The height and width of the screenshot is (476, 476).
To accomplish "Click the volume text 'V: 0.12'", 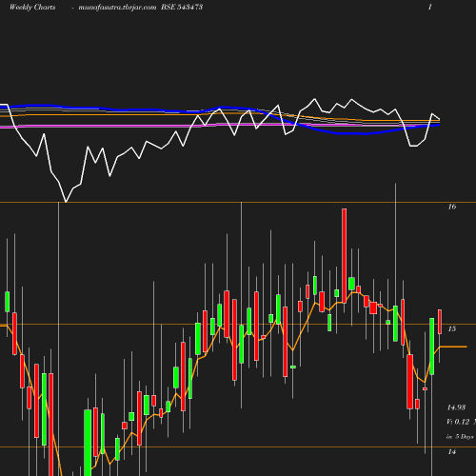I will pyautogui.click(x=458, y=422).
